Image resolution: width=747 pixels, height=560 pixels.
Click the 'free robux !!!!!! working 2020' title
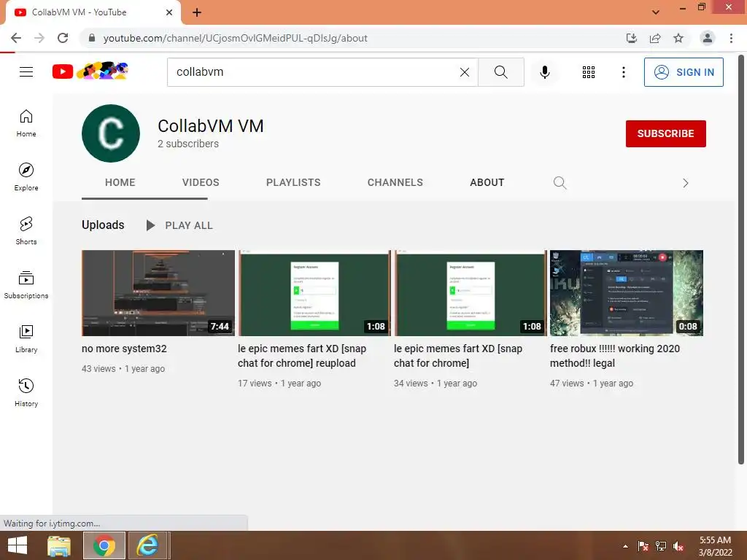[x=614, y=356]
